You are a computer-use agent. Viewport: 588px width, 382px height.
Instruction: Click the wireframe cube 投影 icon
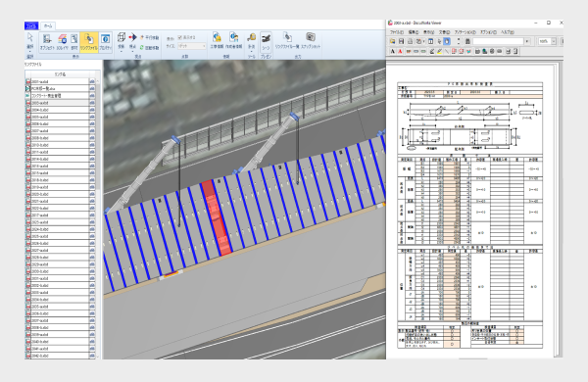pos(122,37)
